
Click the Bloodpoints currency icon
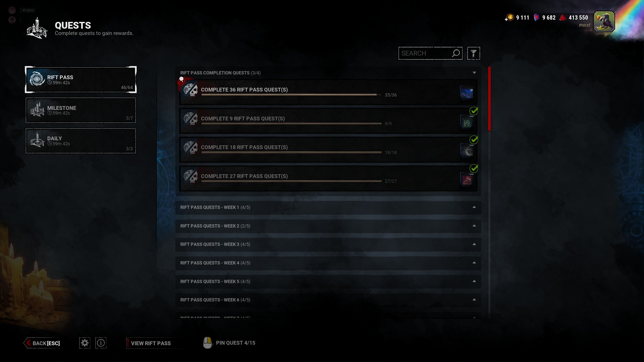(563, 18)
